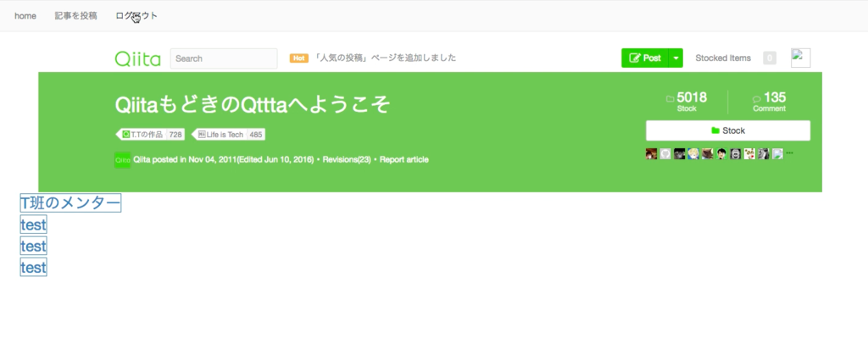Show more stockers via the ellipsis

[790, 152]
